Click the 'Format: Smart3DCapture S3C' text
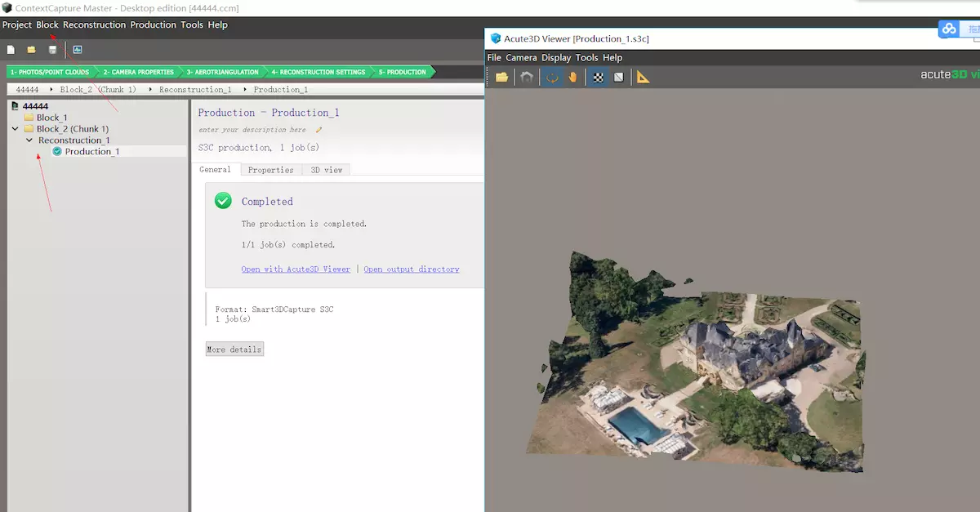The height and width of the screenshot is (512, 980). click(274, 309)
